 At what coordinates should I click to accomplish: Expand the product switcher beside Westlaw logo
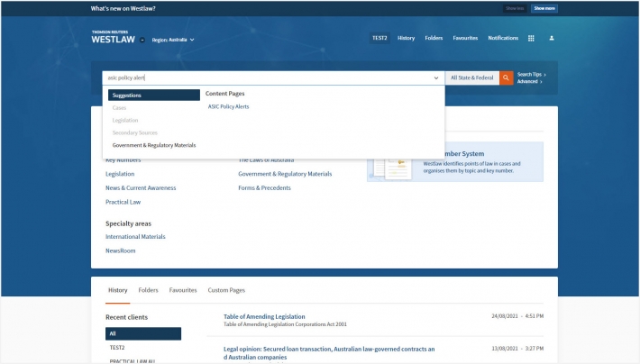[142, 40]
